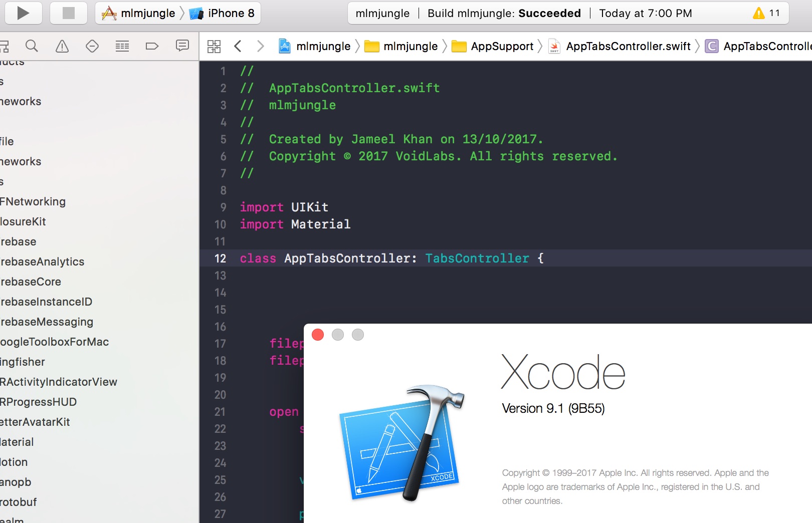Open the related items grid menu
This screenshot has height=523, width=812.
[214, 46]
